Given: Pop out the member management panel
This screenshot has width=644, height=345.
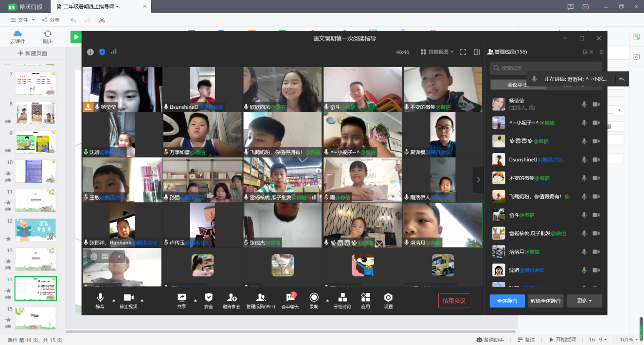Looking at the screenshot, I should (585, 52).
